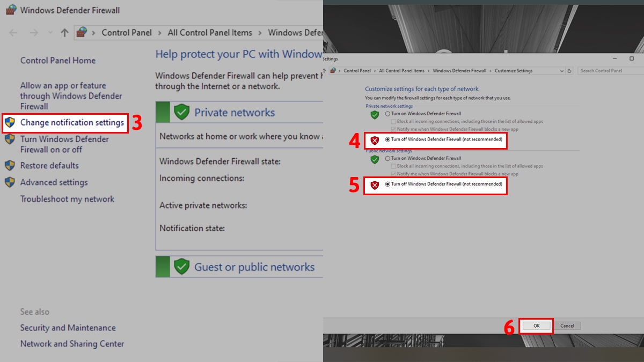Open Troubleshoot my network link
Image resolution: width=644 pixels, height=362 pixels.
[68, 199]
